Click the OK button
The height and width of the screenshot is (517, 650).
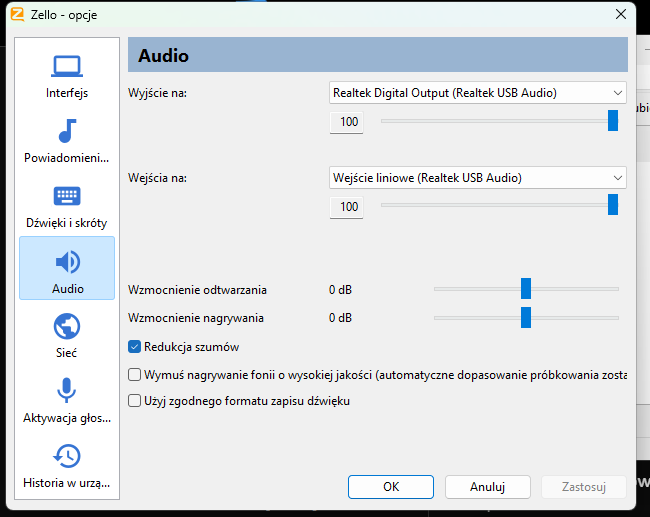point(391,487)
